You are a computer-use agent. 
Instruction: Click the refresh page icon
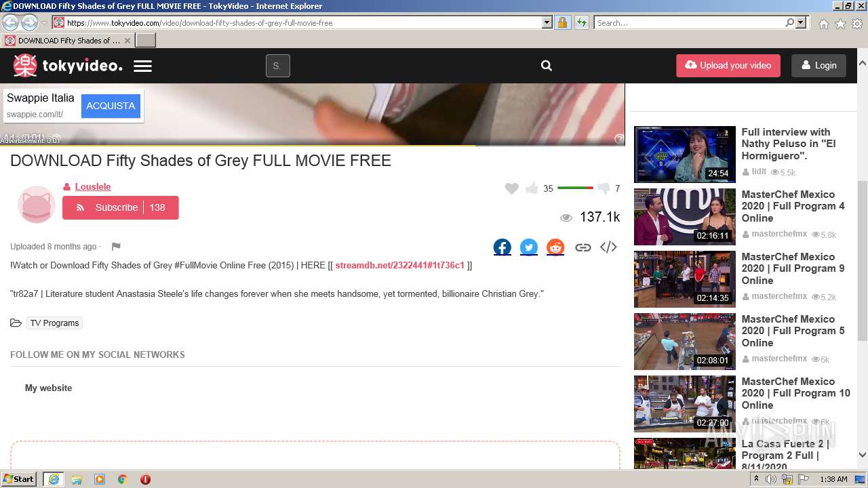coord(581,22)
